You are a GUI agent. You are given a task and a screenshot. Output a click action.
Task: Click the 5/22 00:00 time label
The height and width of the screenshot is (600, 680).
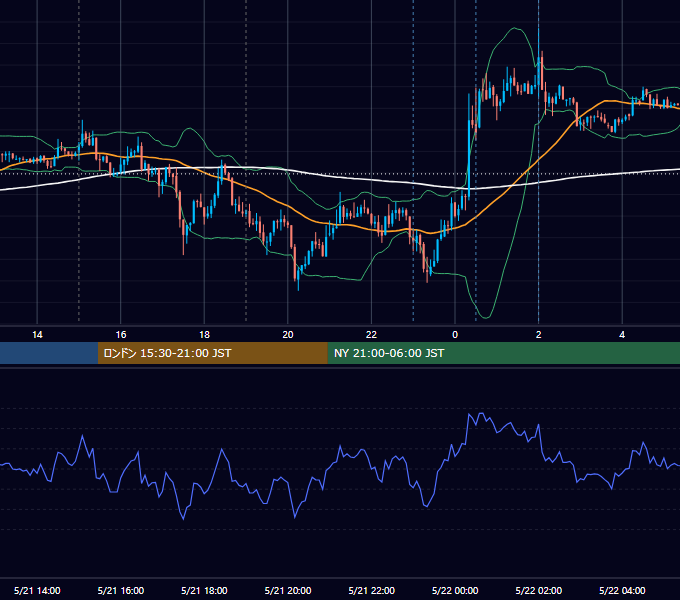pyautogui.click(x=455, y=590)
